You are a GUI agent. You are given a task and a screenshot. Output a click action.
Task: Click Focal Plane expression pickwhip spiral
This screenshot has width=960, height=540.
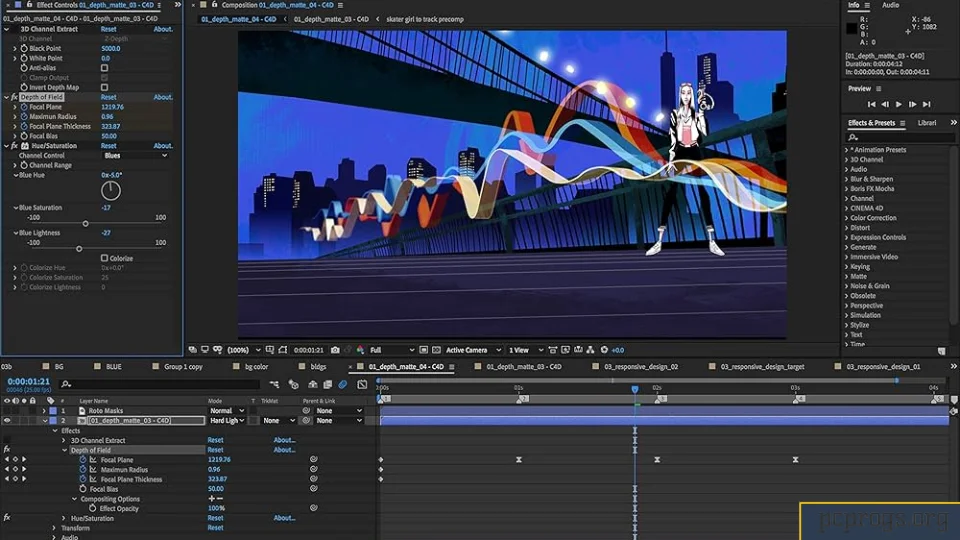coord(313,459)
